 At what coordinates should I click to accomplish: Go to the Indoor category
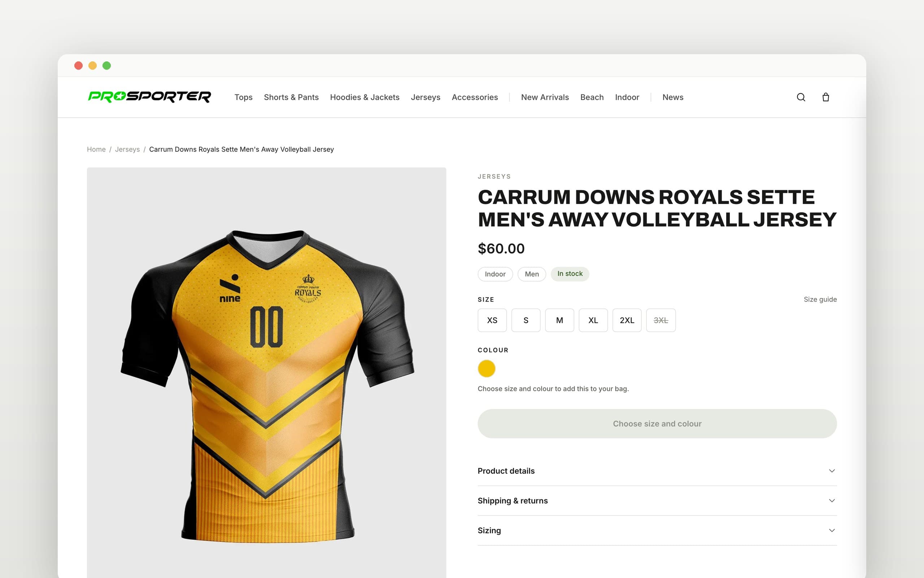627,97
